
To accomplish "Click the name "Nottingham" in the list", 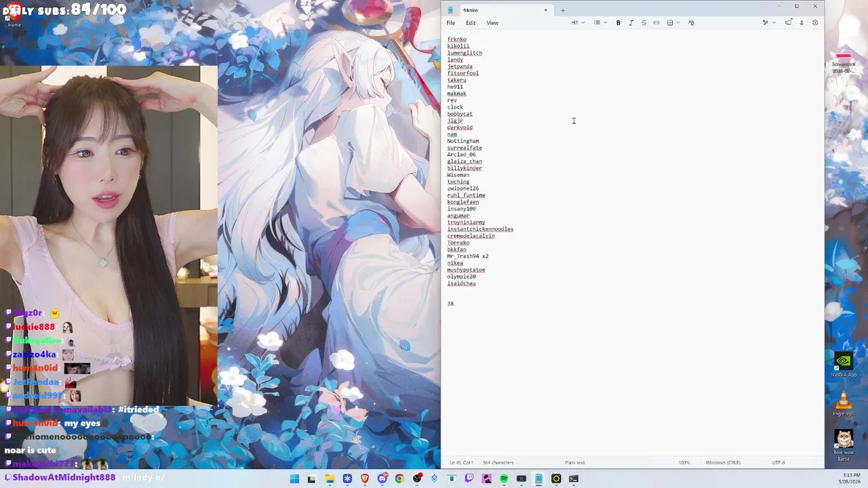I will (x=463, y=141).
